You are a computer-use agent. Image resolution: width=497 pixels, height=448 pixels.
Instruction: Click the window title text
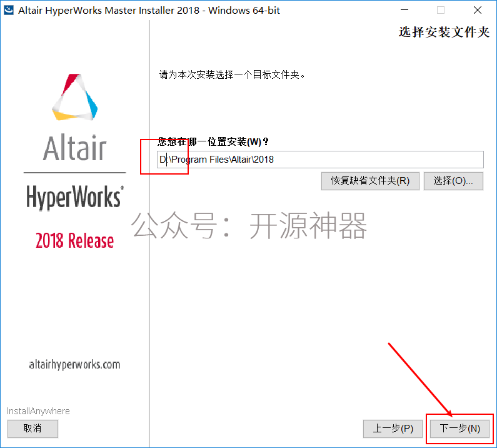click(x=149, y=10)
